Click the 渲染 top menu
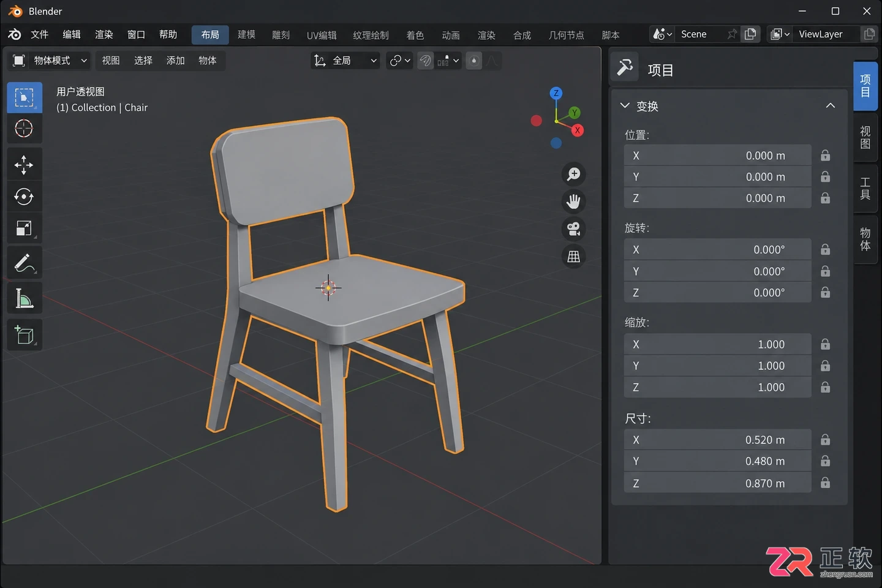The image size is (882, 588). coord(104,35)
